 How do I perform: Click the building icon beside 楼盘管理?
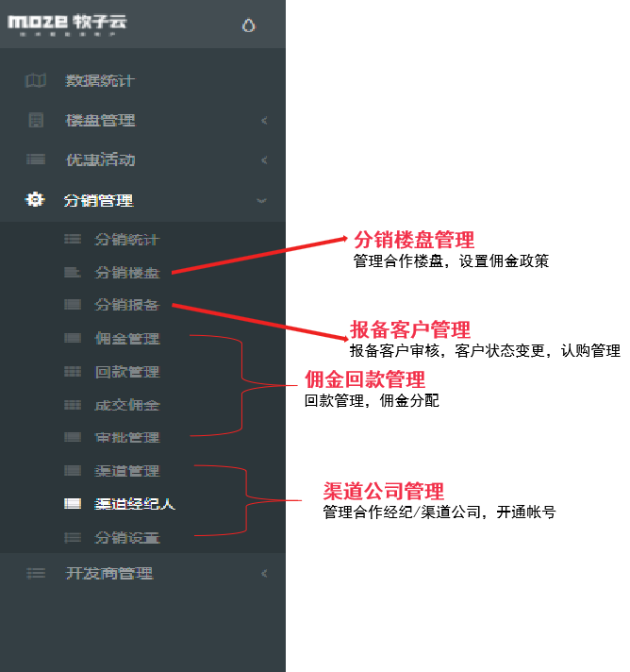[x=36, y=120]
